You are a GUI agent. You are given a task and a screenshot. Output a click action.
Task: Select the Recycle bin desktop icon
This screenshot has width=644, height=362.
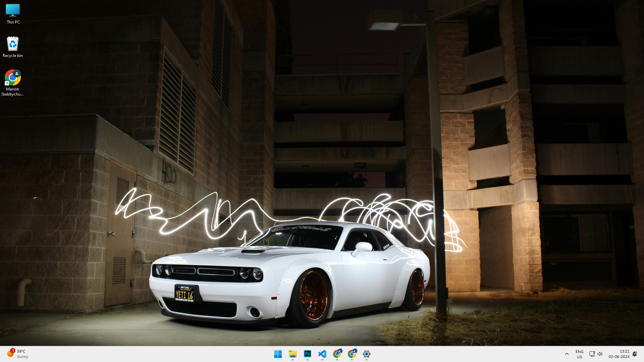tap(13, 44)
